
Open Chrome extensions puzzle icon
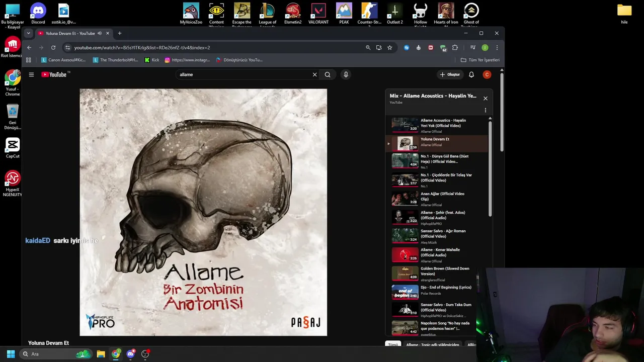pos(455,48)
